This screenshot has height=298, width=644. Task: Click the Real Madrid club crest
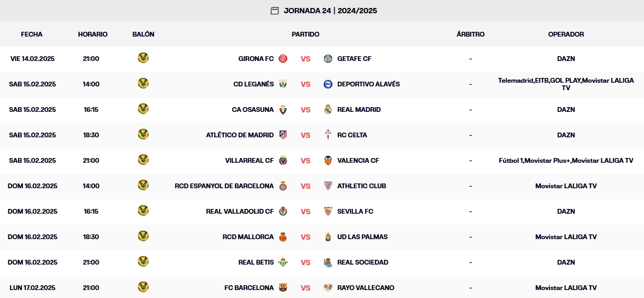[x=328, y=110]
